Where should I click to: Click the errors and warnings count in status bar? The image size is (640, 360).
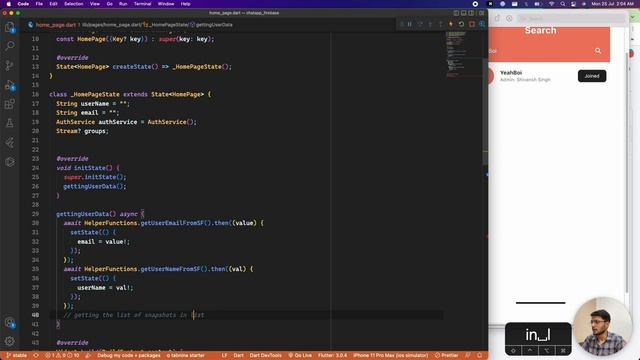[x=62, y=356]
